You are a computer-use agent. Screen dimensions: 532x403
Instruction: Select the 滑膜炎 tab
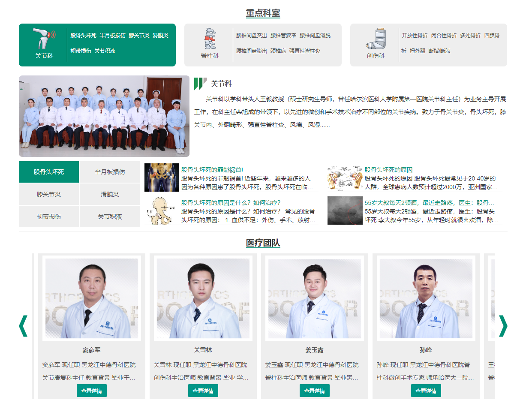click(x=110, y=194)
